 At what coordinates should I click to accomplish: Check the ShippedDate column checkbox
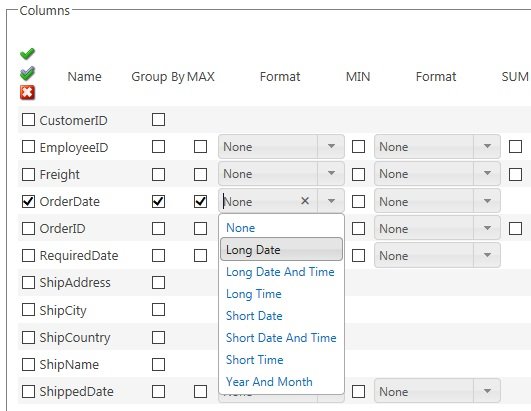coord(28,392)
